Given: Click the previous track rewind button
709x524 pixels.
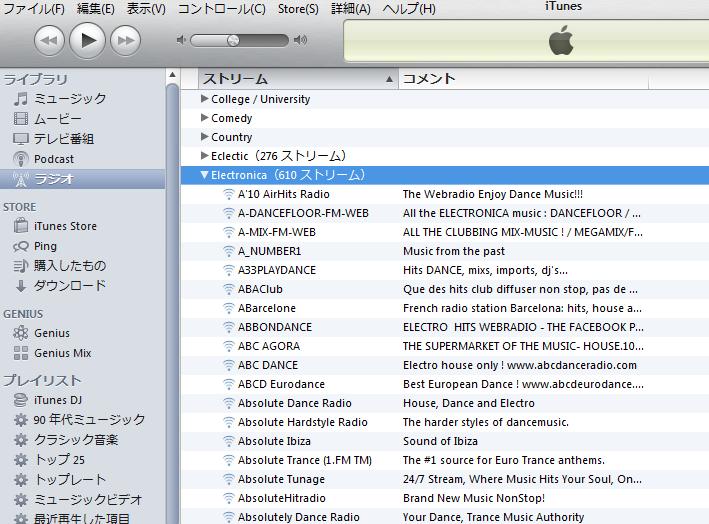Looking at the screenshot, I should pos(49,41).
